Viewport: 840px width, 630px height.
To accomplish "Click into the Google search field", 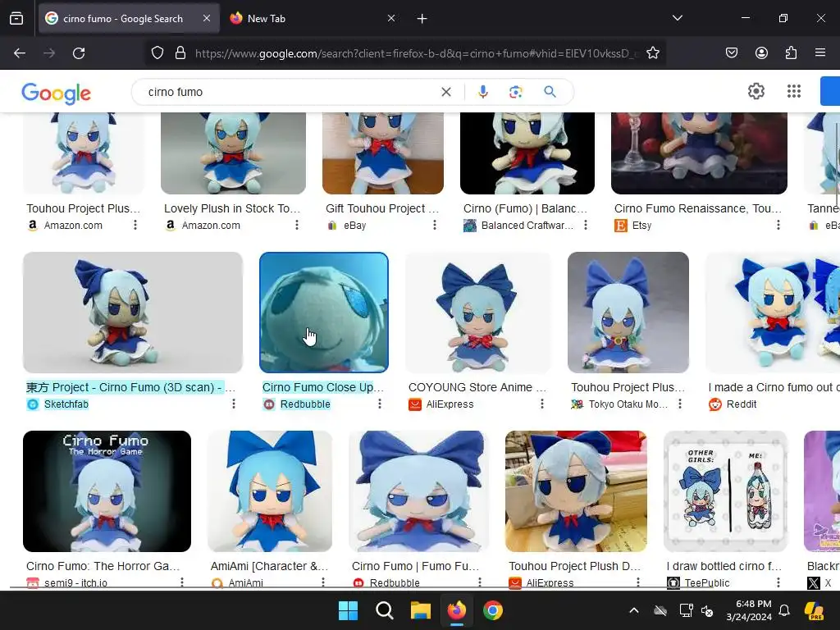I will click(290, 92).
